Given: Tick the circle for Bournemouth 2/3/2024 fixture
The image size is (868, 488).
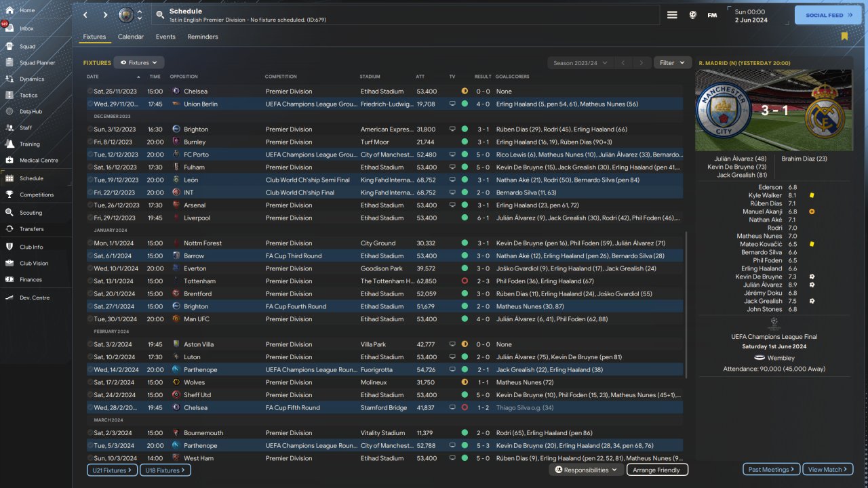Looking at the screenshot, I should click(x=90, y=433).
